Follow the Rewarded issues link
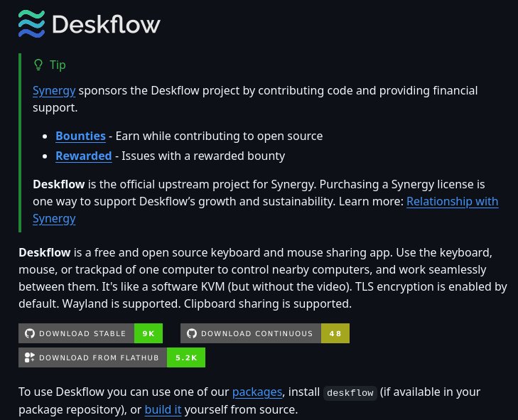The height and width of the screenshot is (420, 518). (83, 156)
